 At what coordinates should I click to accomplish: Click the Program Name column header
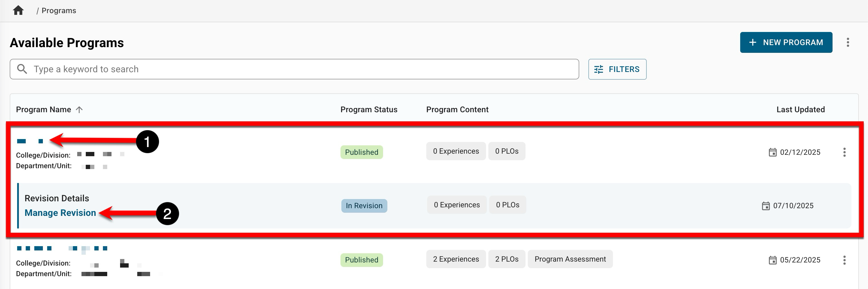coord(43,110)
